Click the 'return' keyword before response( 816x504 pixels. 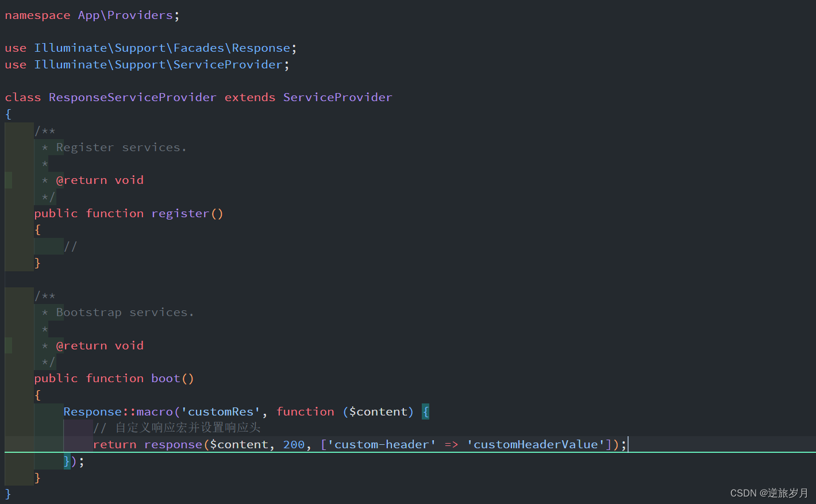115,445
